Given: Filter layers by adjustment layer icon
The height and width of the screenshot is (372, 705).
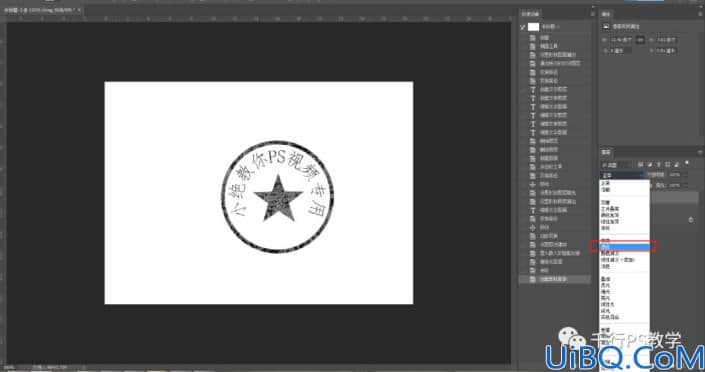Looking at the screenshot, I should pyautogui.click(x=650, y=165).
